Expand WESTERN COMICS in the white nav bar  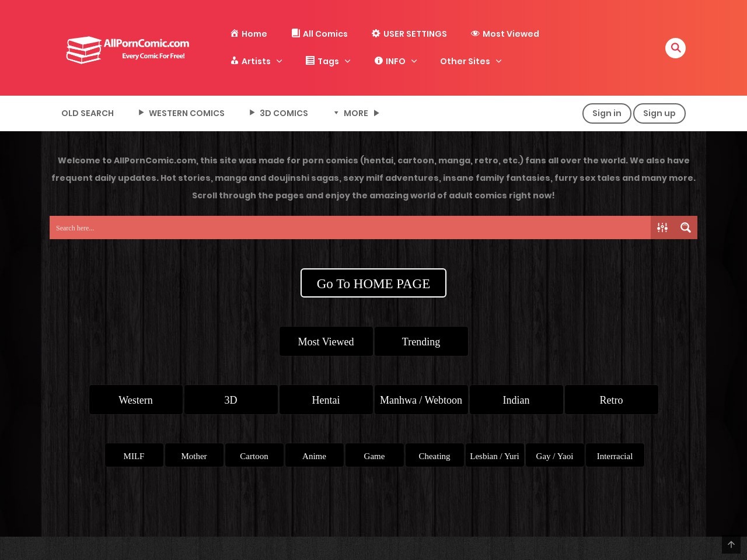tap(181, 113)
